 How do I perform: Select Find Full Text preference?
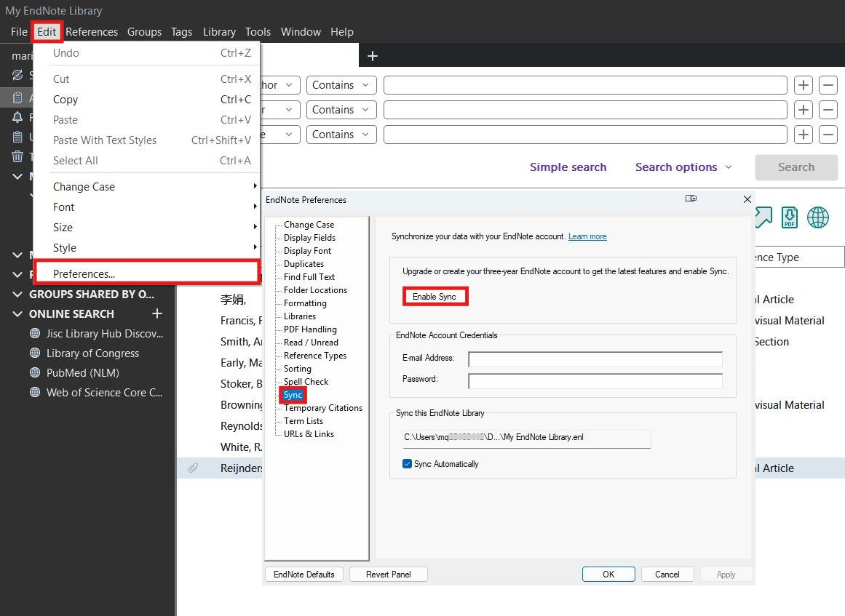tap(309, 277)
